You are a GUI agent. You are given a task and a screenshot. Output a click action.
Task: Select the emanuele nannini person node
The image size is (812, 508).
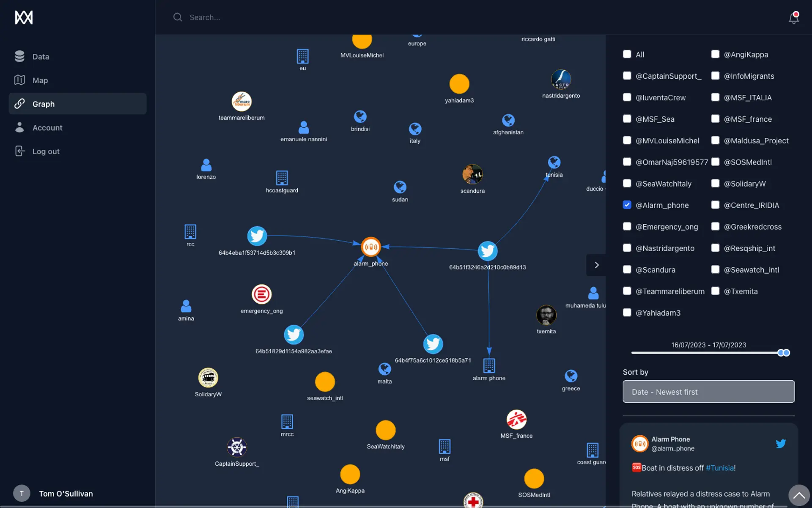coord(304,127)
